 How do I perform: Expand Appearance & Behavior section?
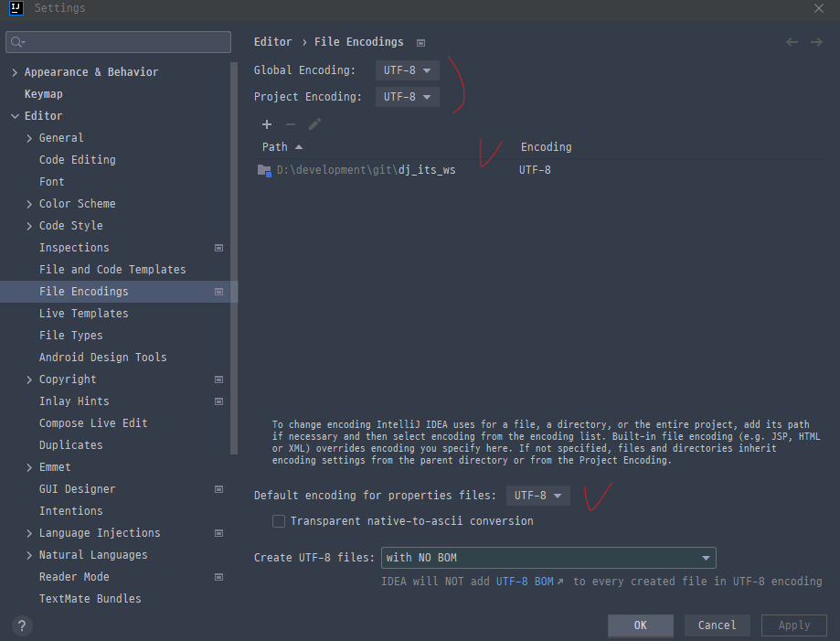(x=15, y=72)
